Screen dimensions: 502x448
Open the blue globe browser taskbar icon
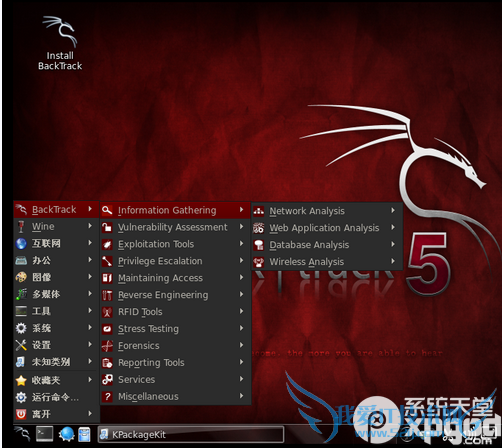(x=66, y=434)
